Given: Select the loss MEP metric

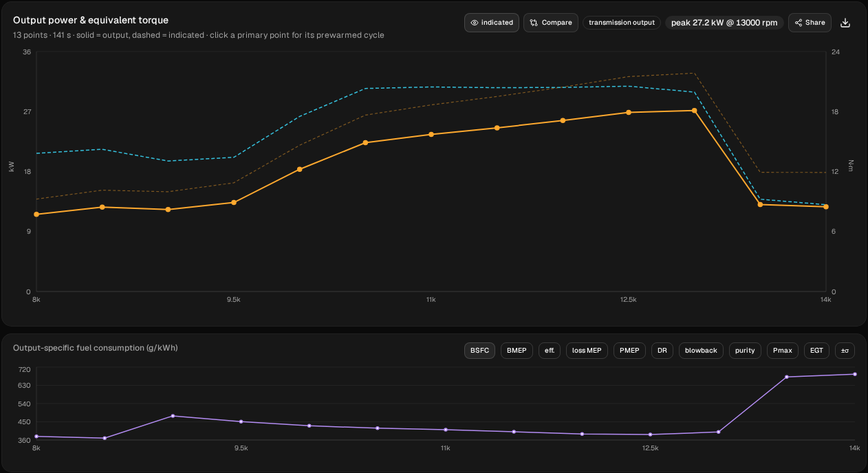Looking at the screenshot, I should click(587, 351).
